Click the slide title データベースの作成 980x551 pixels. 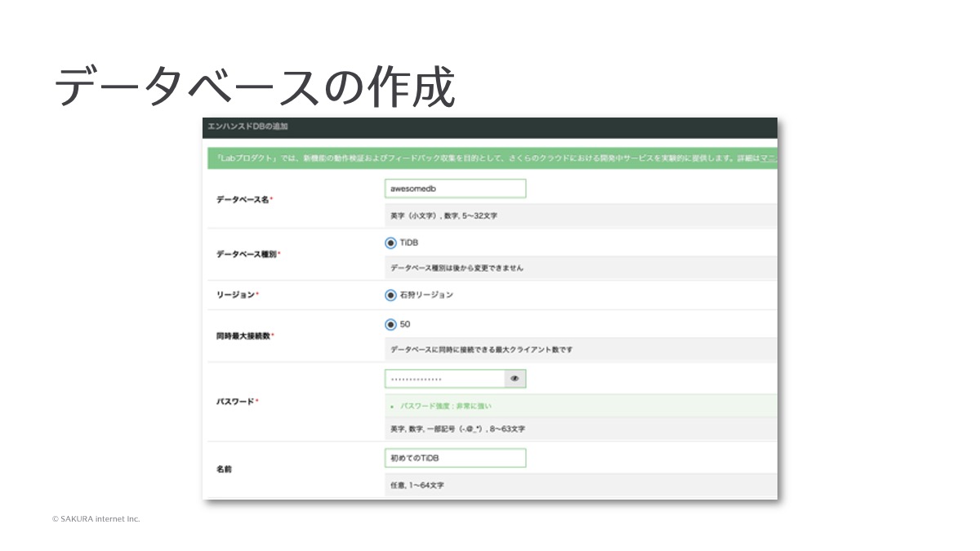(254, 87)
